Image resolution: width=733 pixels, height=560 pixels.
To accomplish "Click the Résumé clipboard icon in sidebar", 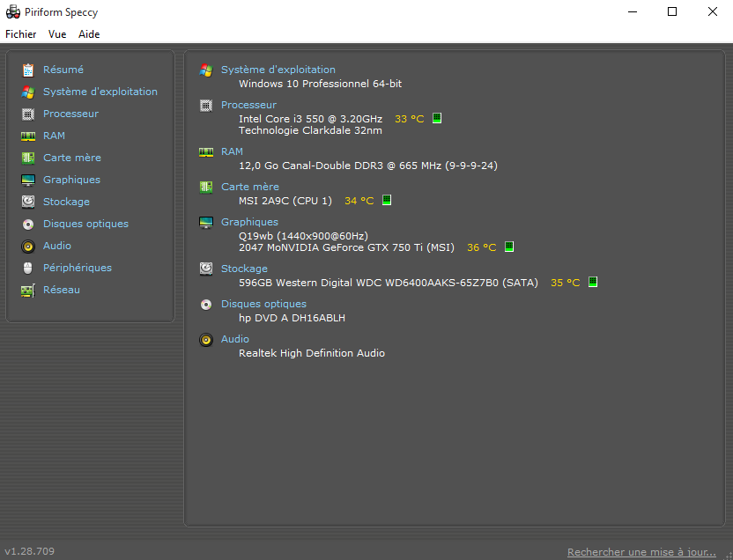I will click(x=28, y=70).
